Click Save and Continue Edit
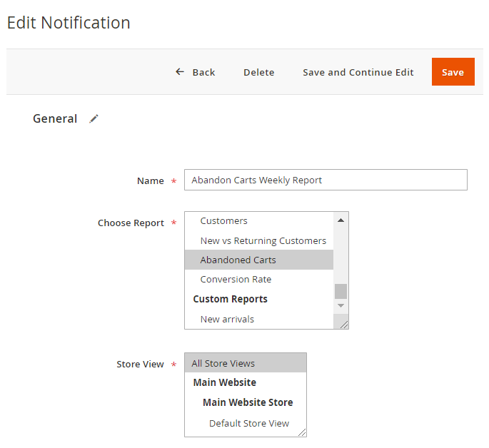The image size is (489, 448). [358, 72]
